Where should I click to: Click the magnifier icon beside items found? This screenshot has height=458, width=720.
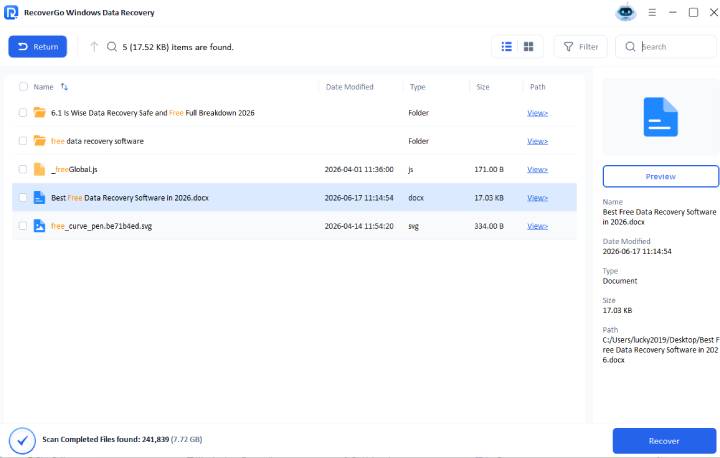tap(112, 47)
